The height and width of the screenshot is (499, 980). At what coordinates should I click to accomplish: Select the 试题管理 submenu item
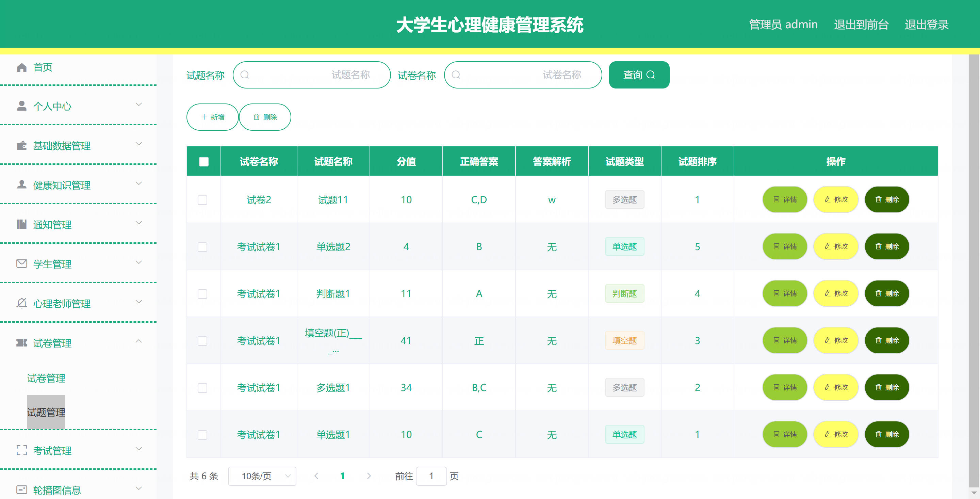point(46,412)
